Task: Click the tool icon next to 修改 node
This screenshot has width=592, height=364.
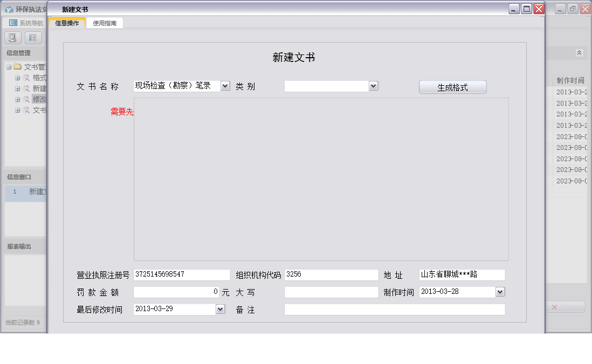Action: pos(25,99)
